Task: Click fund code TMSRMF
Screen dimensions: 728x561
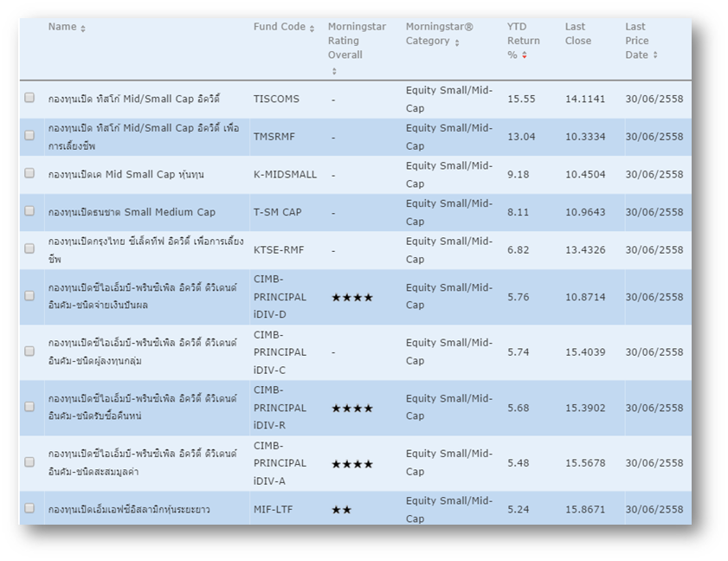Action: (x=275, y=137)
